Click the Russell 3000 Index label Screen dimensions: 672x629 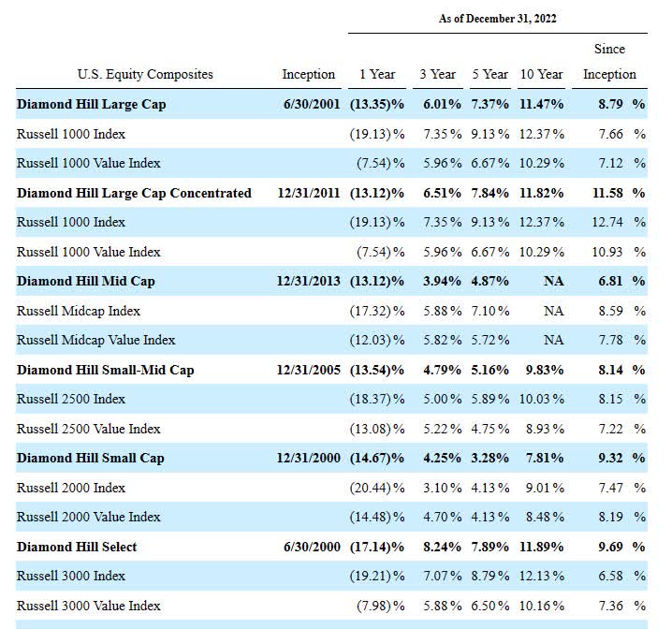(x=71, y=576)
